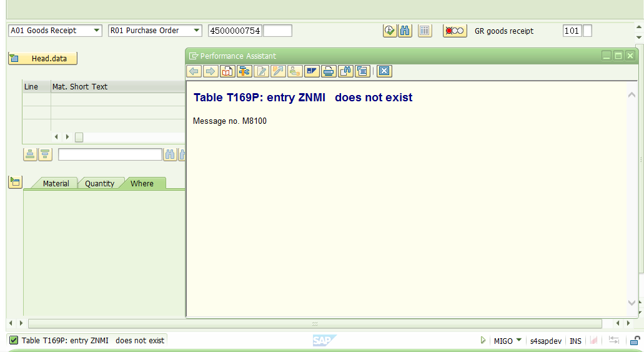The image size is (644, 352).
Task: Click the Print icon in Performance Assistant
Action: (x=329, y=71)
